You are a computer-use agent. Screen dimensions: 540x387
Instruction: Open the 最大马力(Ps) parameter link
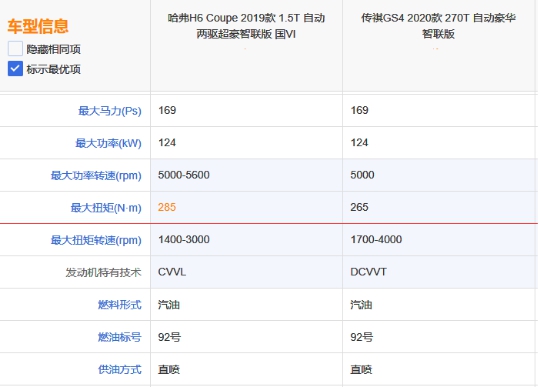[110, 111]
